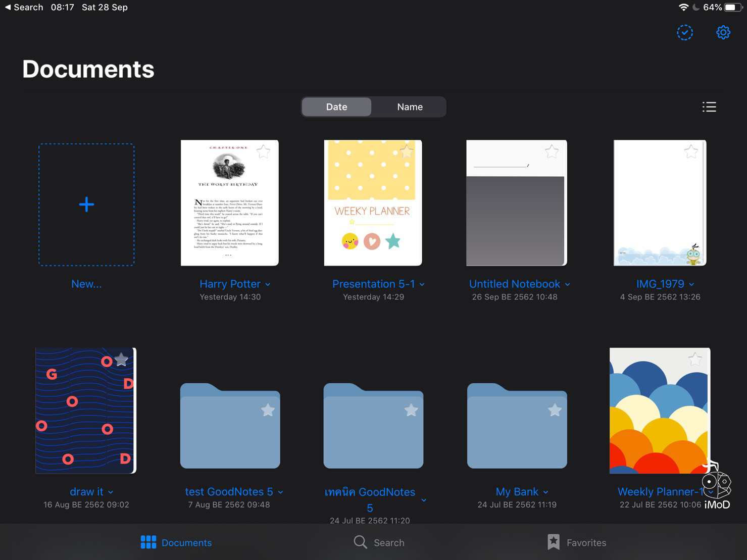
Task: Star the IMG_1979 document
Action: [690, 151]
